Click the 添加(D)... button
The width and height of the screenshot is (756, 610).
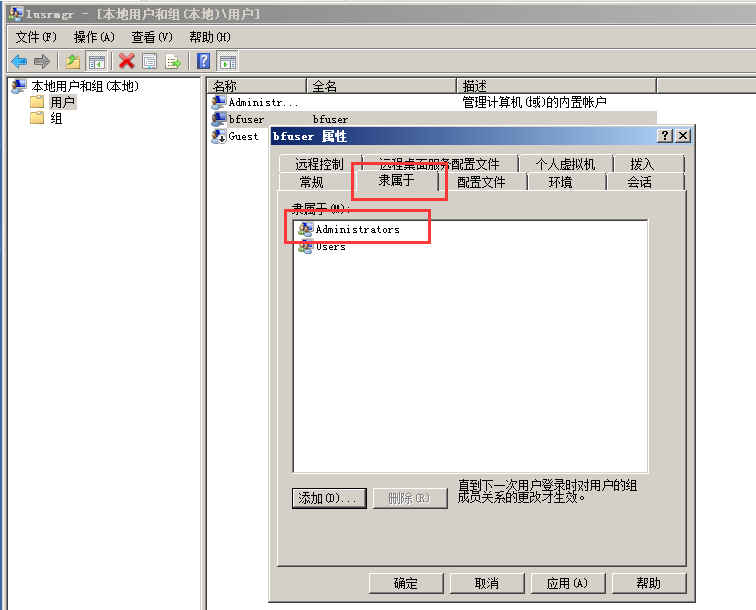[329, 498]
